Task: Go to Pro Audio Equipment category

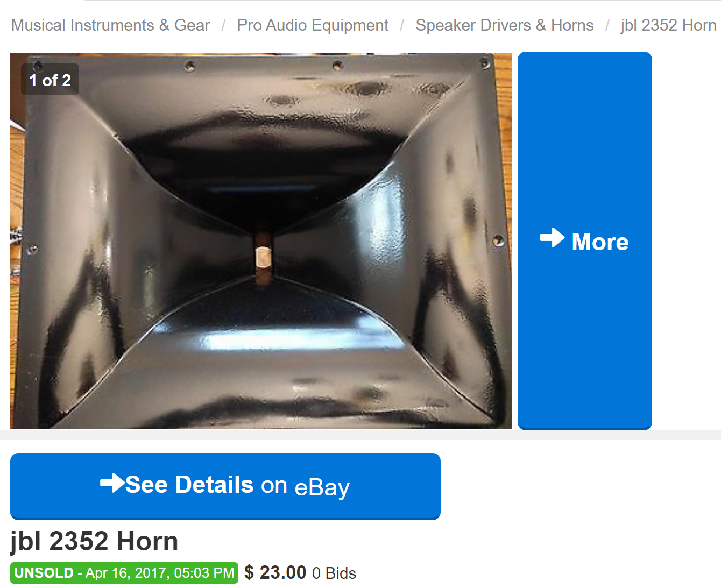Action: point(313,25)
